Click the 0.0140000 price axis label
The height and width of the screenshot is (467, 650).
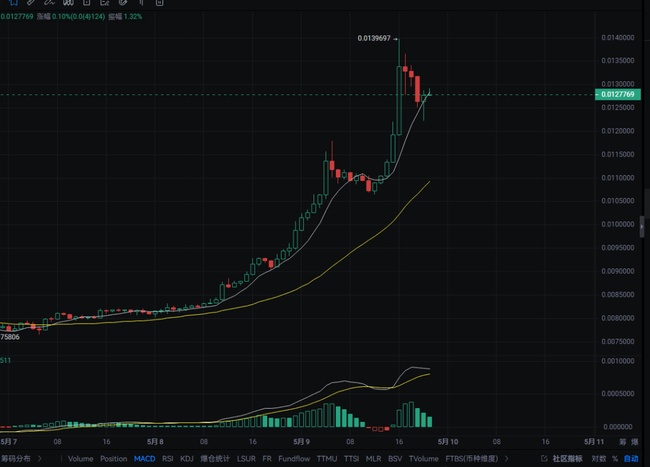coord(618,38)
